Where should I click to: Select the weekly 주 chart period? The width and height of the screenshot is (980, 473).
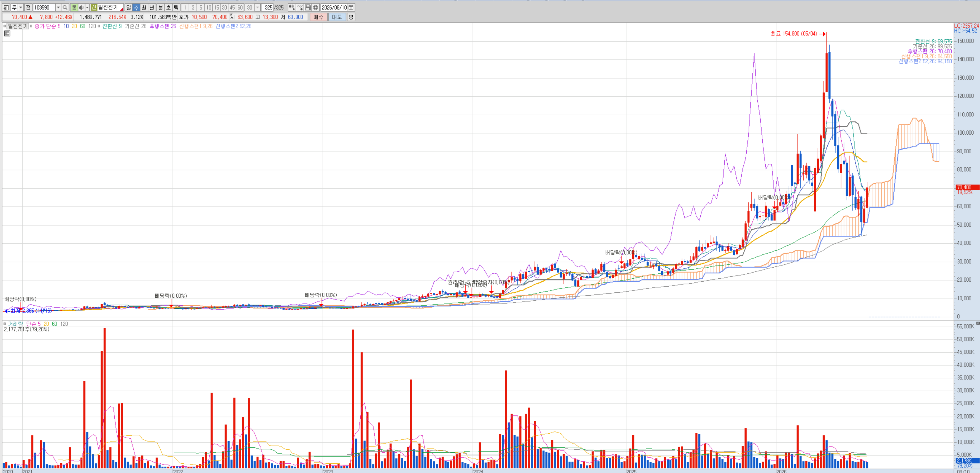coord(136,8)
